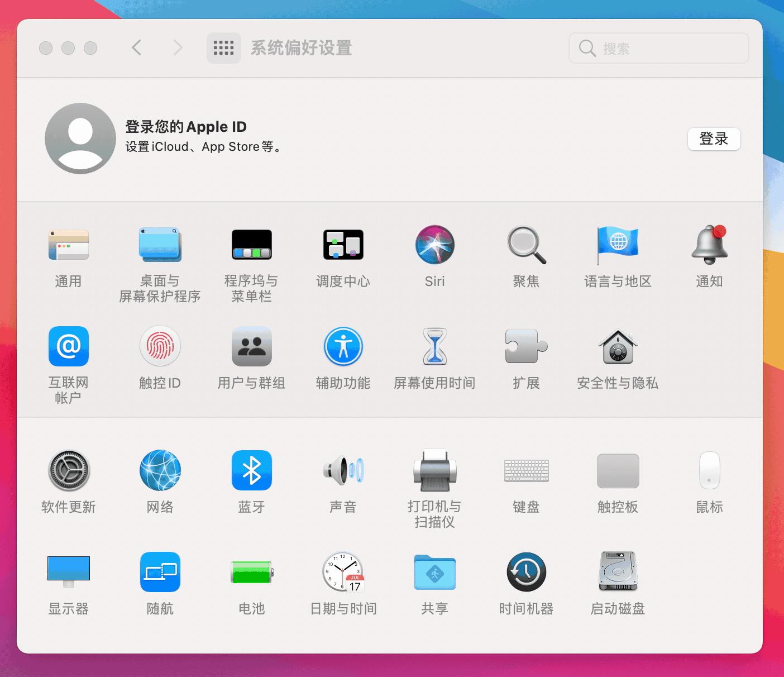Open 声音 (Sound) preferences

tap(343, 470)
